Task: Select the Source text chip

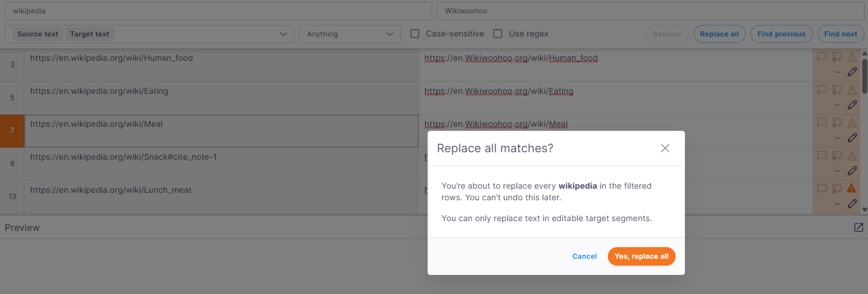Action: point(38,34)
